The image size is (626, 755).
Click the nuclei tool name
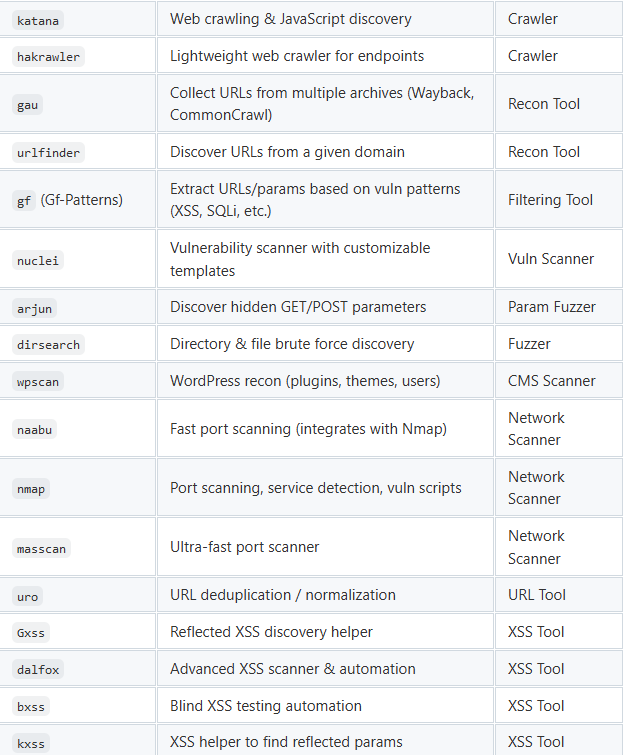[x=38, y=260]
